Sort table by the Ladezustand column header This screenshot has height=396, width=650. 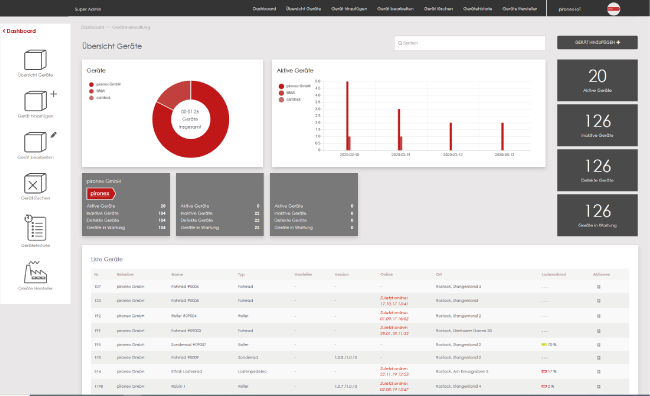(553, 275)
